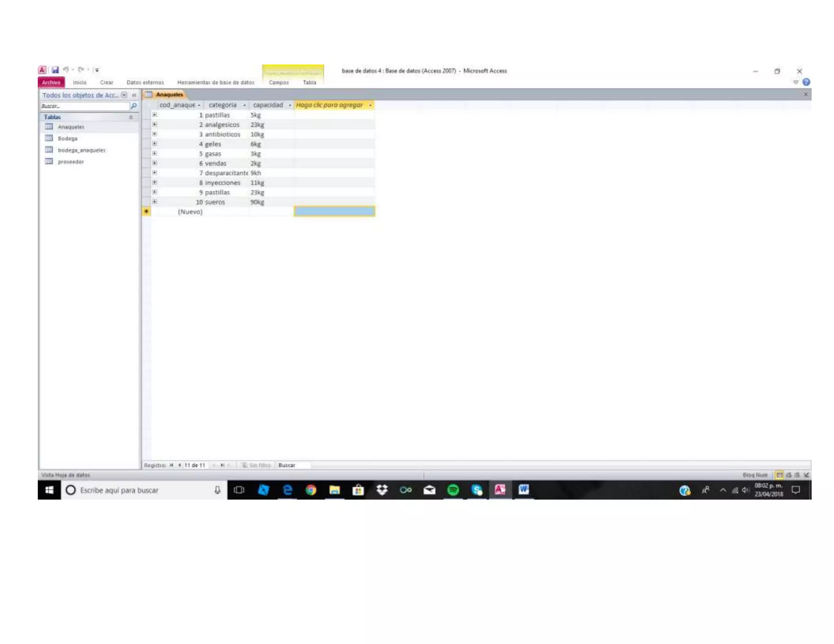Click the Help question mark icon
This screenshot has width=834, height=644.
pyautogui.click(x=806, y=82)
